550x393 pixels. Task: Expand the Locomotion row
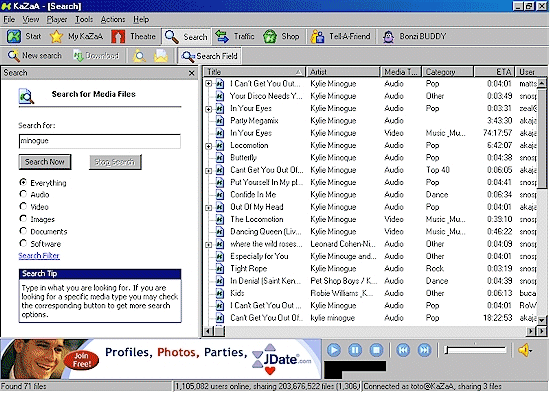click(209, 146)
